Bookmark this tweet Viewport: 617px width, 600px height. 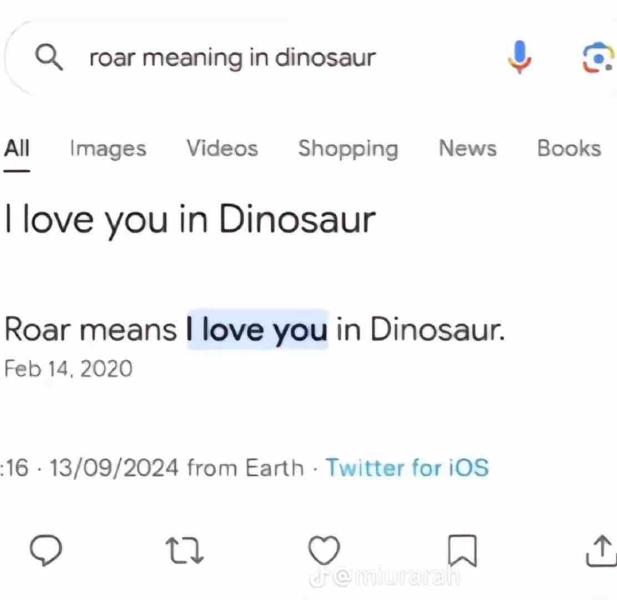click(x=461, y=549)
